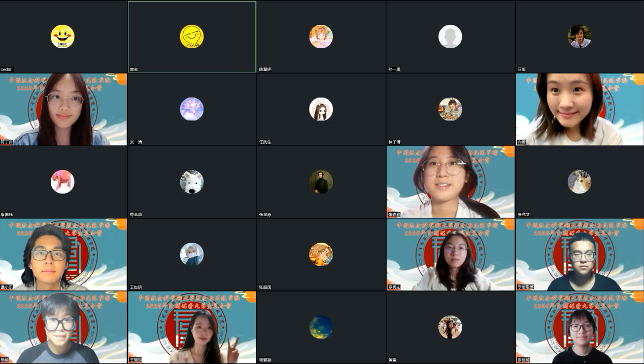644x364 pixels.
Task: Click video tile of participant wearing earphones
Action: 63,254
